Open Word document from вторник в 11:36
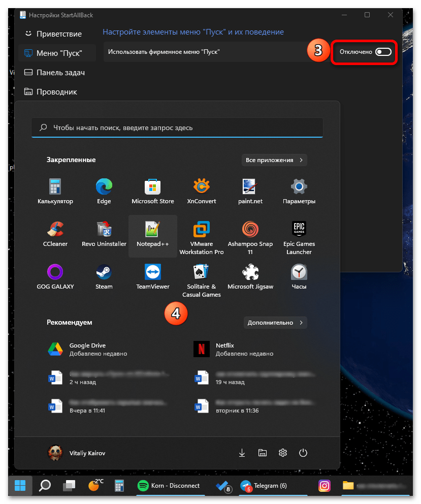421x504 pixels. coord(254,406)
